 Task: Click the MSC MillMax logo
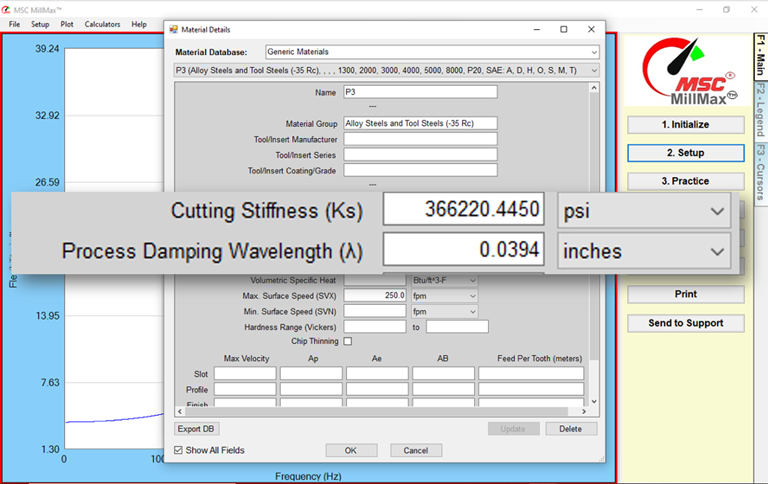click(688, 71)
